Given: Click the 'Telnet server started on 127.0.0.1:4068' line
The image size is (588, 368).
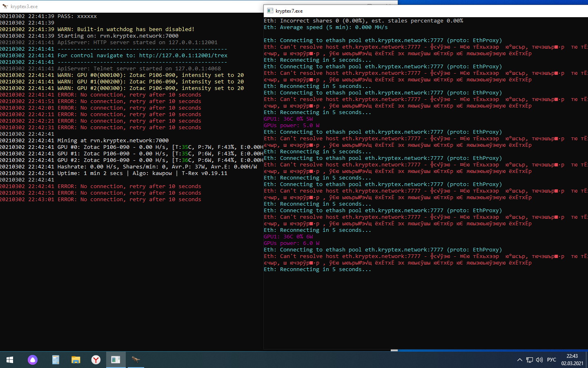Looking at the screenshot, I should point(110,69).
